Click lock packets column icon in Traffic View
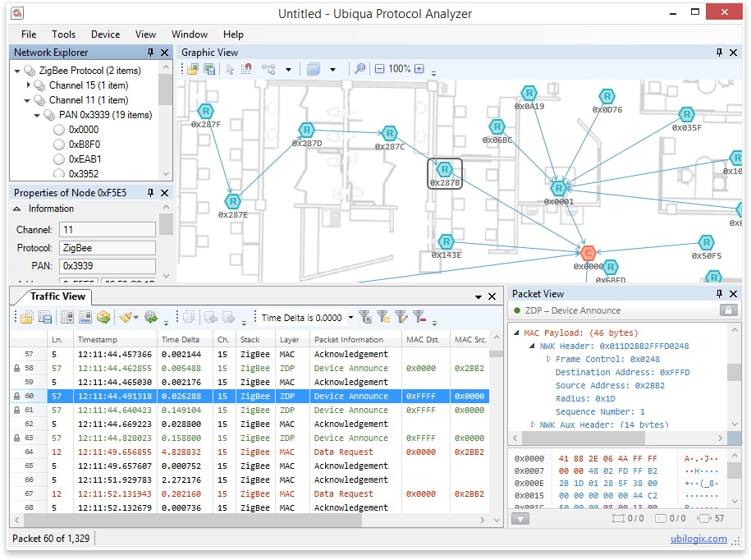 67,317
